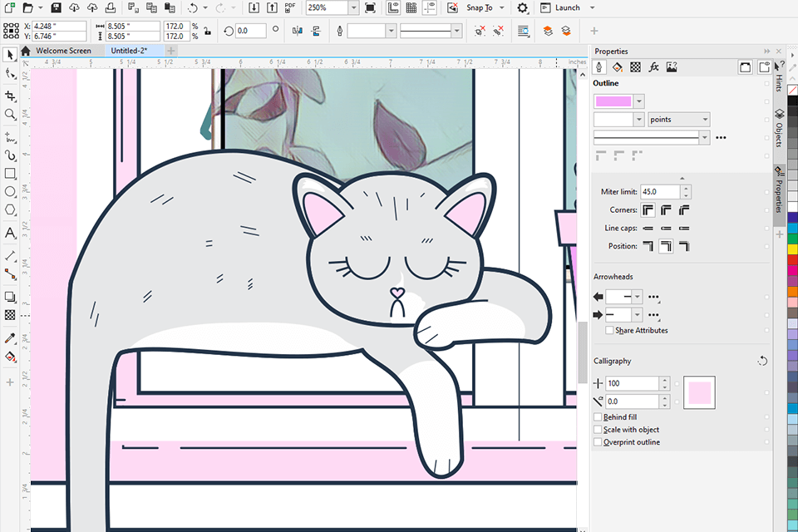Pick the yellow swatch in color palette
This screenshot has height=532, width=798.
[x=792, y=249]
